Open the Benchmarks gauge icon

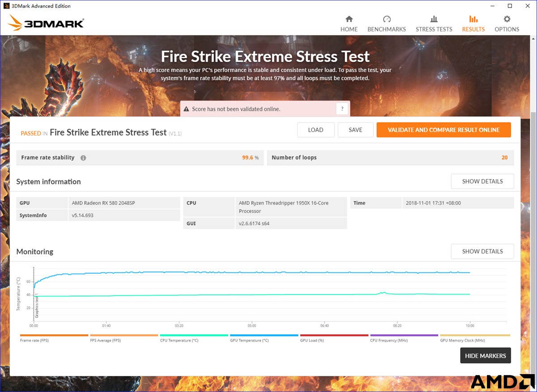point(387,19)
